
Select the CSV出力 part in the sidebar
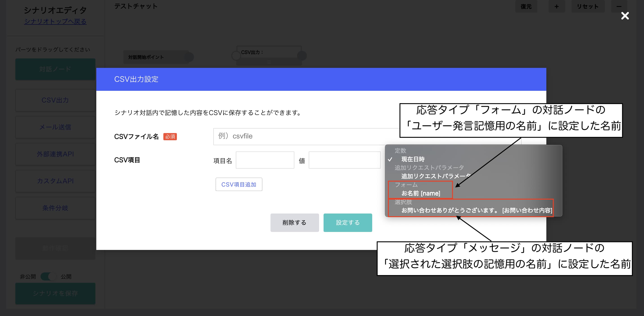(55, 100)
